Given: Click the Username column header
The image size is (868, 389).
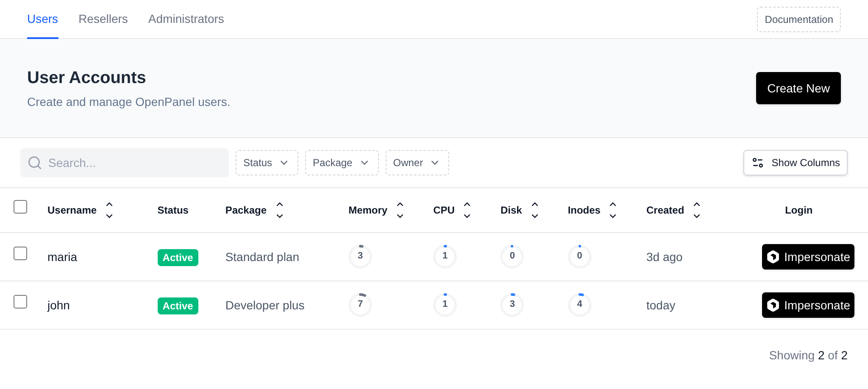Looking at the screenshot, I should tap(72, 210).
